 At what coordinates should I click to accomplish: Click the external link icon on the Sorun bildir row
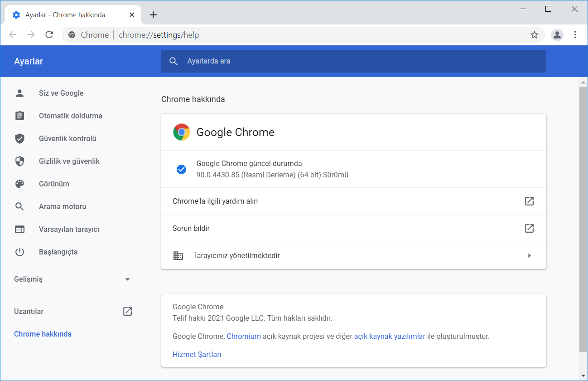click(x=529, y=228)
